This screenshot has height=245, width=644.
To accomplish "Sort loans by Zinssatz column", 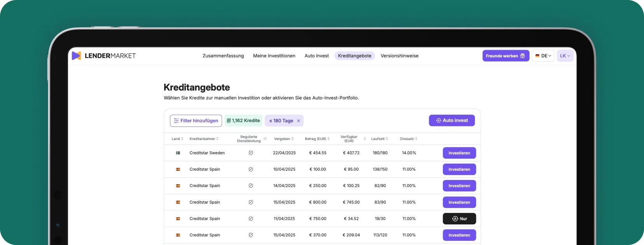I will tap(408, 139).
